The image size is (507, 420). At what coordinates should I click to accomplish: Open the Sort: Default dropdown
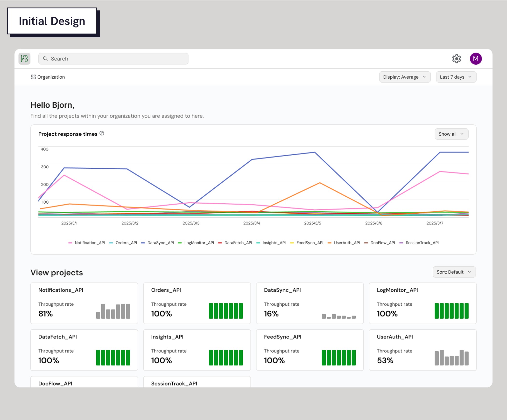[454, 272]
